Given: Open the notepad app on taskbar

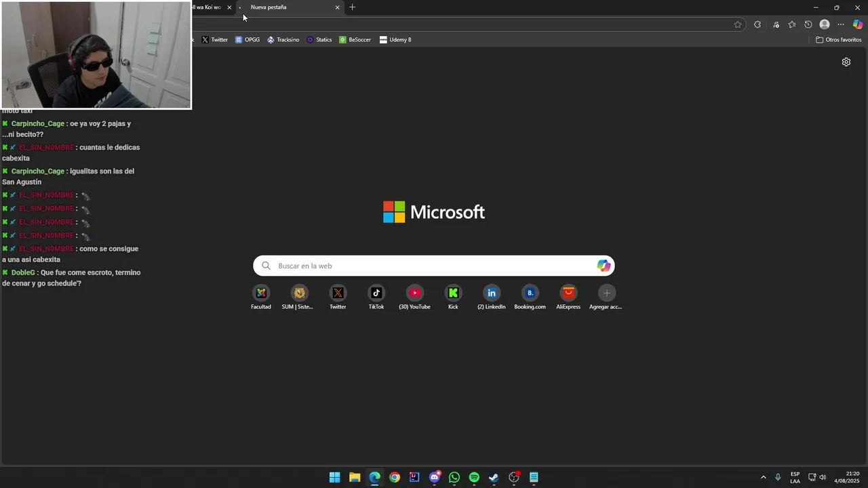Looking at the screenshot, I should pyautogui.click(x=534, y=477).
